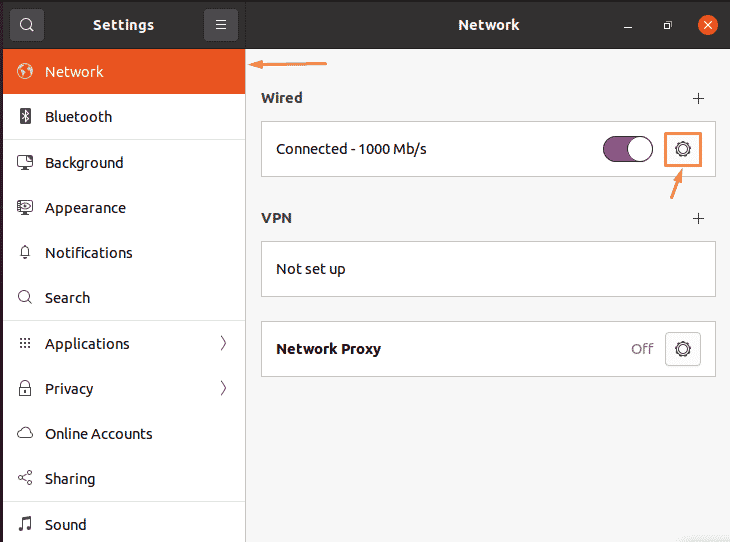Select Appearance in settings sidebar
This screenshot has width=730, height=542.
124,207
